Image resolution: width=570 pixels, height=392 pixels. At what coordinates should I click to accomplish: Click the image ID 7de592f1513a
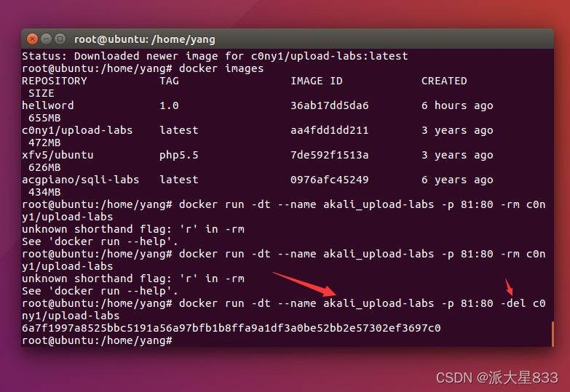point(329,155)
